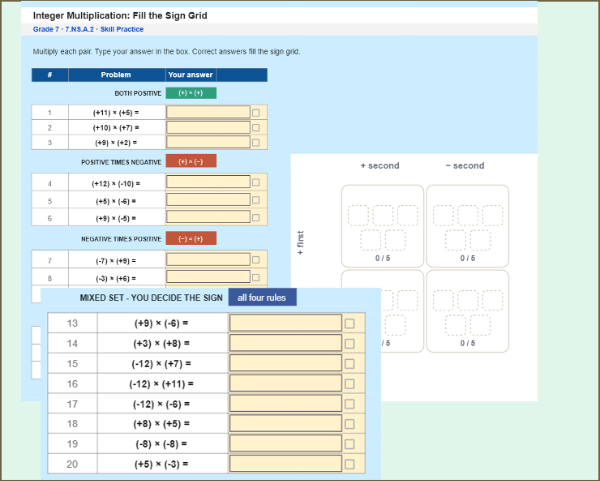
Task: Tick the checkbox beside problem 1
Action: (256, 113)
